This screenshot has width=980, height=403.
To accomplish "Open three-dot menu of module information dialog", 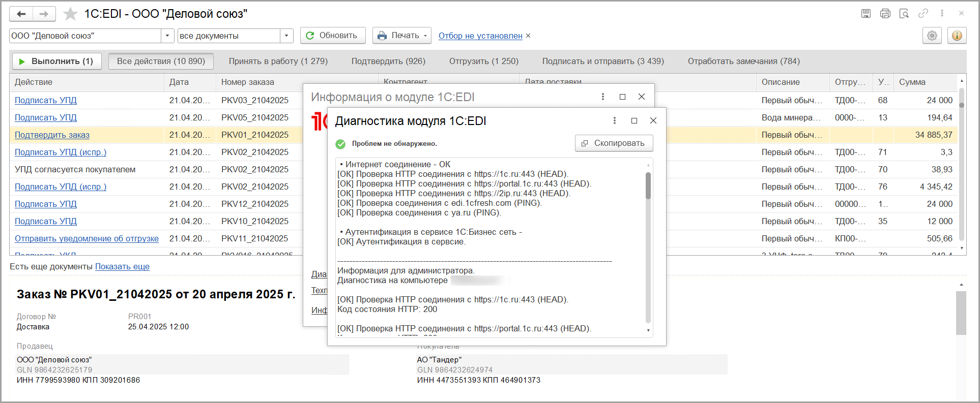I will 603,97.
